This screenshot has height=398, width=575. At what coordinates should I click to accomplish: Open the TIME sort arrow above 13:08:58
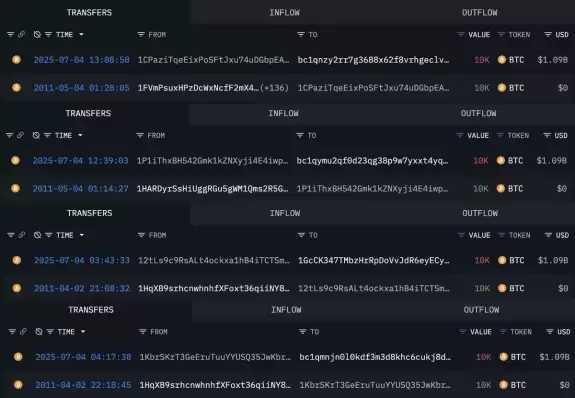tap(81, 34)
